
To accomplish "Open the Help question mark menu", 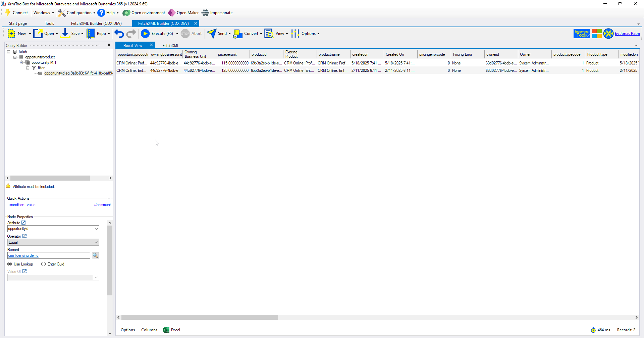I will 108,13.
